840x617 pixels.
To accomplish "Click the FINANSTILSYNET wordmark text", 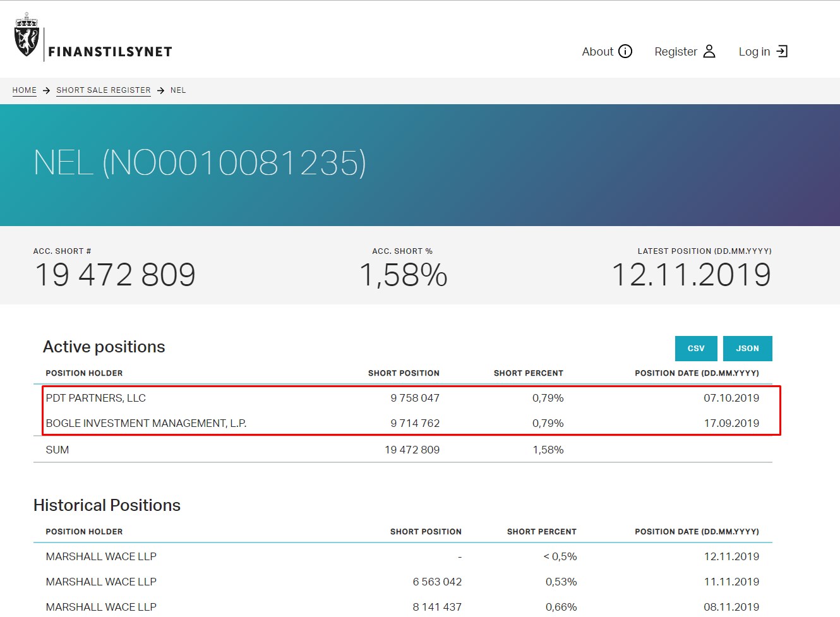I will 110,52.
